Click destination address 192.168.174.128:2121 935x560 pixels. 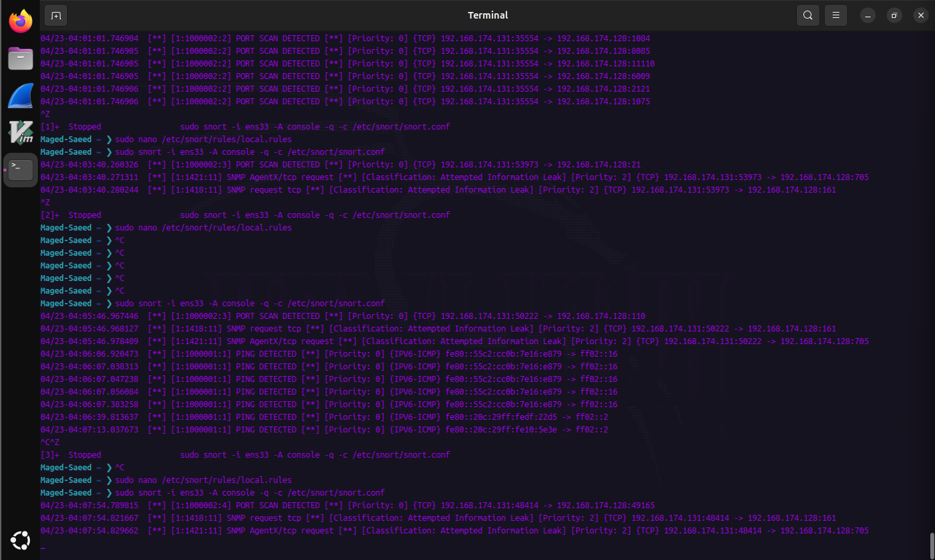[x=603, y=89]
